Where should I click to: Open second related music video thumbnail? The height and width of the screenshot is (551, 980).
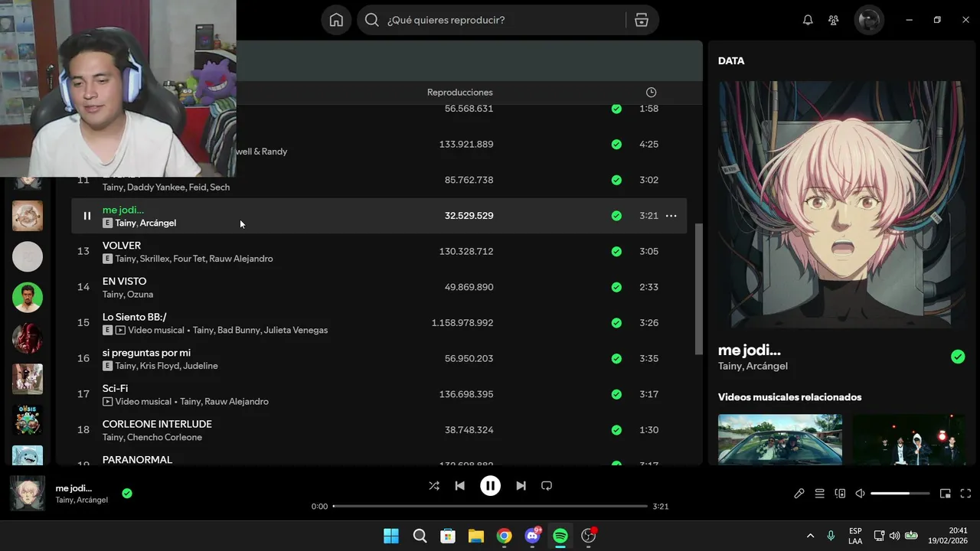click(910, 439)
